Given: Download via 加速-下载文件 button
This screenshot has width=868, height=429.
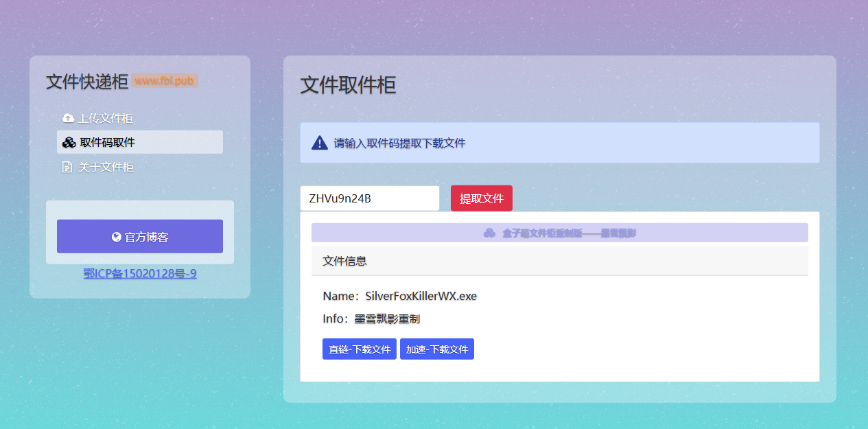Looking at the screenshot, I should pos(436,349).
